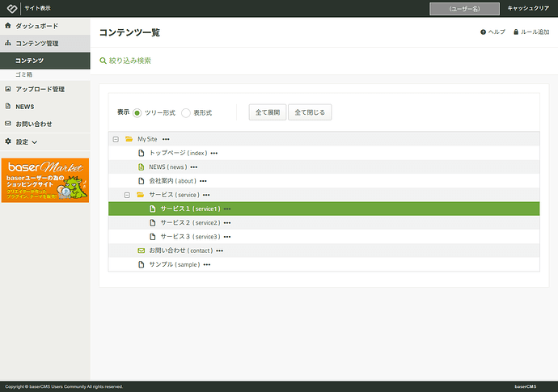
Task: Click サンプル page icon
Action: pyautogui.click(x=142, y=264)
